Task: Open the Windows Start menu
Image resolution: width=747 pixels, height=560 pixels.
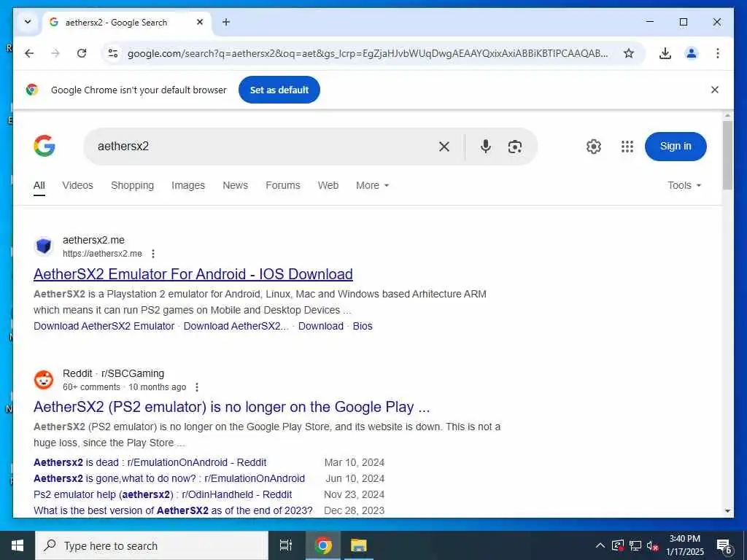Action: (x=18, y=545)
